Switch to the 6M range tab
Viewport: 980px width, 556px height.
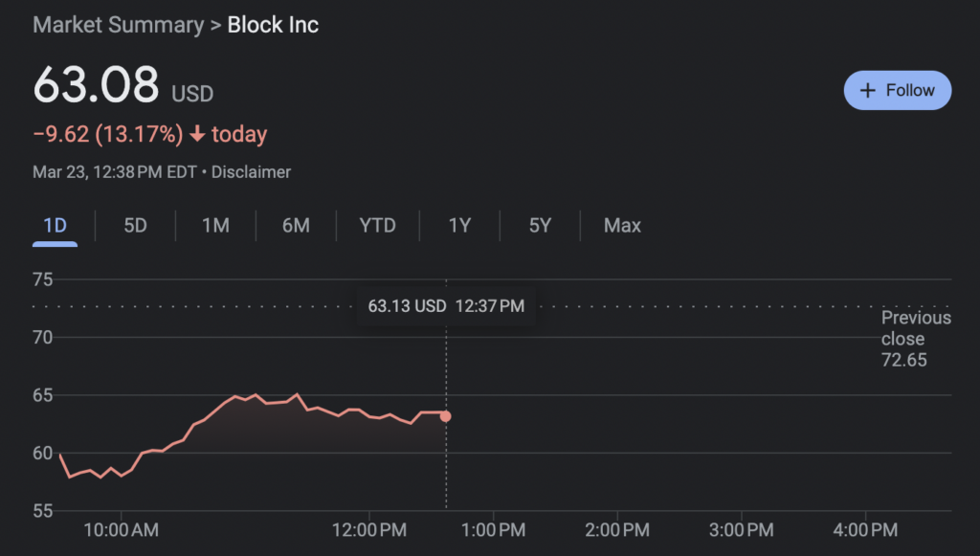(296, 226)
